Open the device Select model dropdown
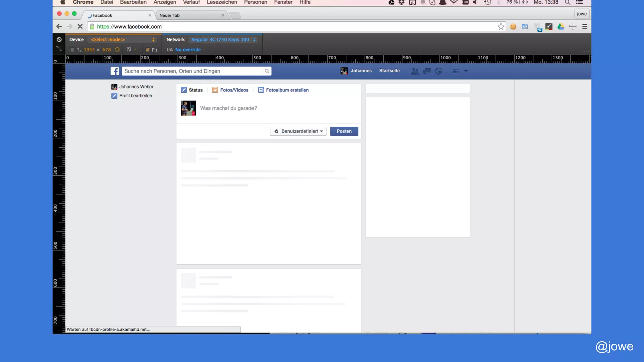Image resolution: width=644 pixels, height=362 pixels. [122, 40]
